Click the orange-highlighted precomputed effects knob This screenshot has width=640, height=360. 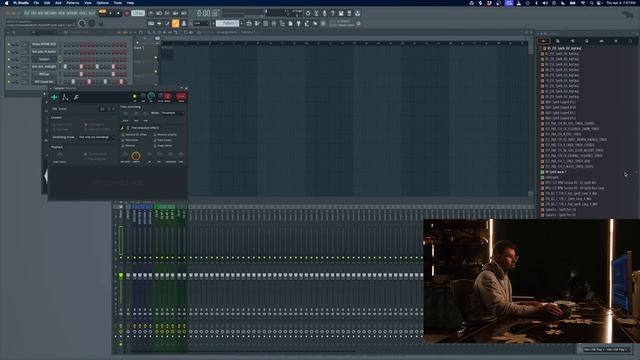[136, 156]
